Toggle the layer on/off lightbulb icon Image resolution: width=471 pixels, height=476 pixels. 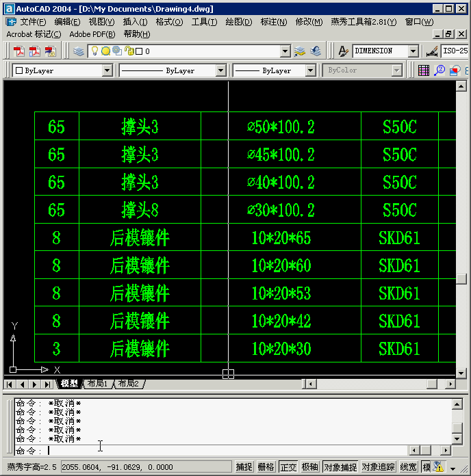pyautogui.click(x=94, y=51)
